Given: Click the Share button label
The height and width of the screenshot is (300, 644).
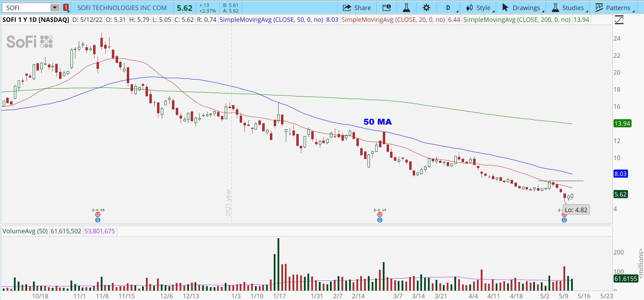Looking at the screenshot, I should click(362, 8).
